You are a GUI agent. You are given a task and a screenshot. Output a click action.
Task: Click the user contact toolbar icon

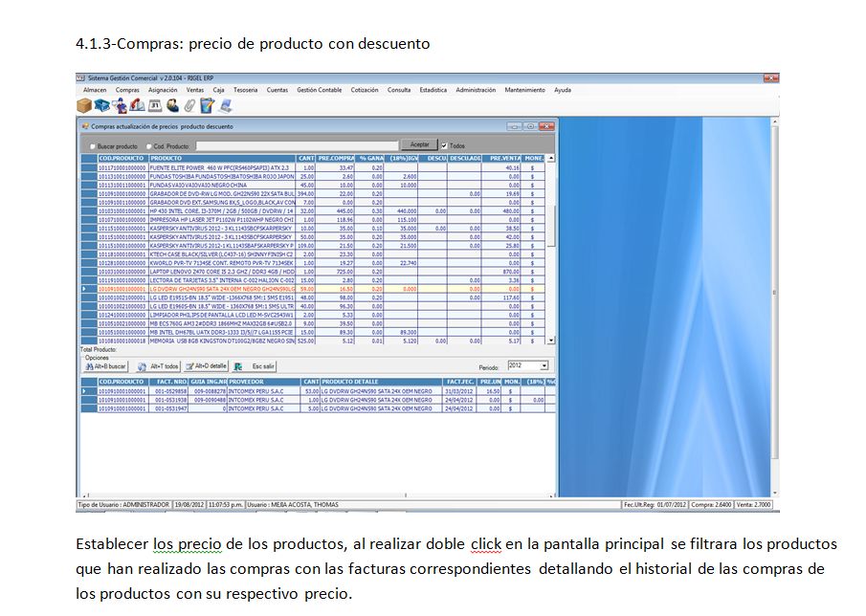pos(172,105)
